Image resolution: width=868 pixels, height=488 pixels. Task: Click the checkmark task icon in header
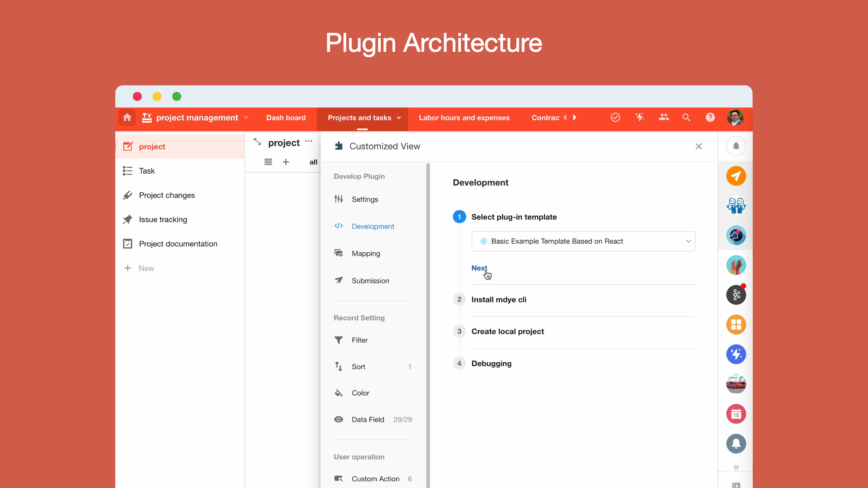pyautogui.click(x=615, y=117)
